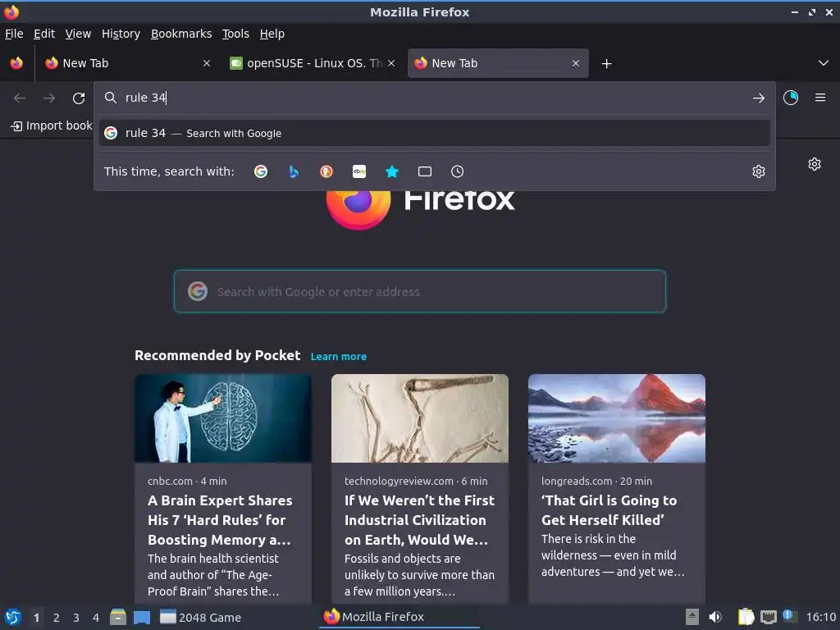
Task: Search history using the clock icon
Action: tap(458, 171)
